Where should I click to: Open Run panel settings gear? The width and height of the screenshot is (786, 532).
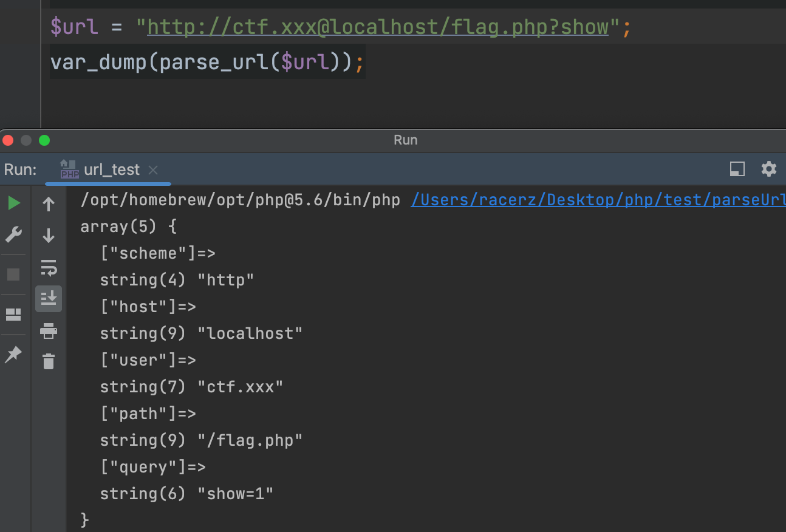click(x=769, y=169)
